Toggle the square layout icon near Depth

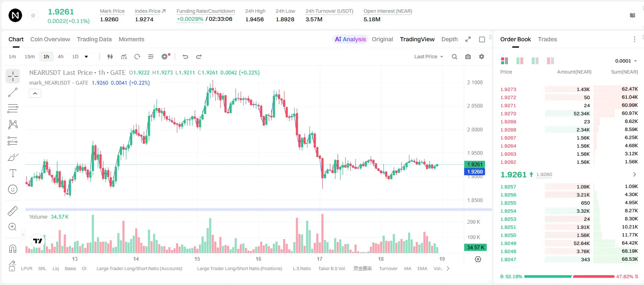(482, 39)
